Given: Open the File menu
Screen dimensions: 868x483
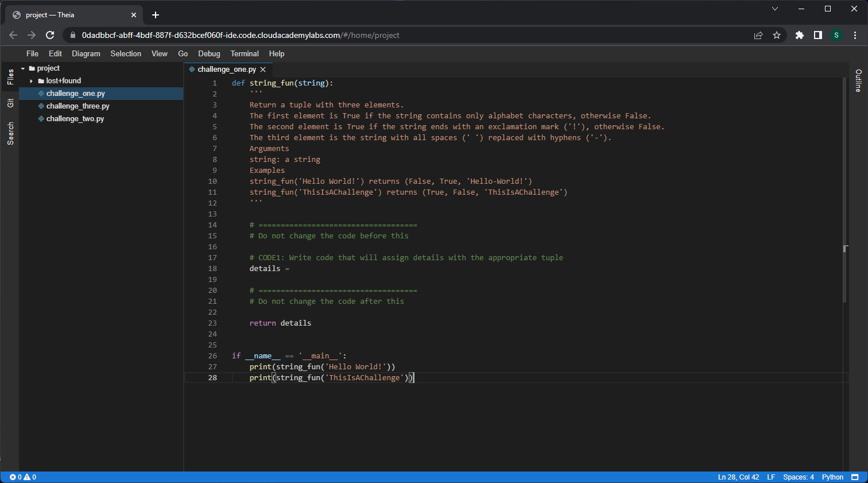Looking at the screenshot, I should pyautogui.click(x=33, y=53).
